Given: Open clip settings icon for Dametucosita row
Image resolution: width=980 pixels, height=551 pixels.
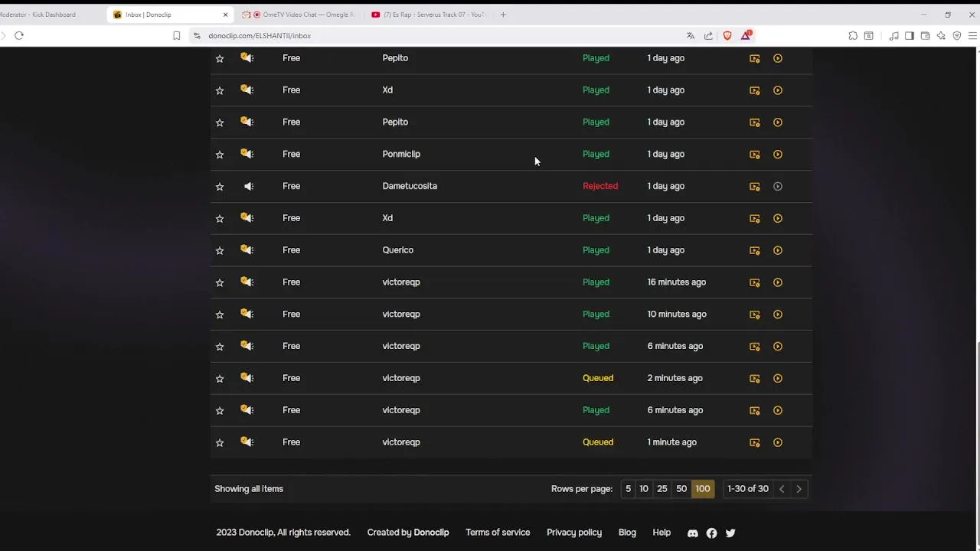Looking at the screenshot, I should 755,187.
